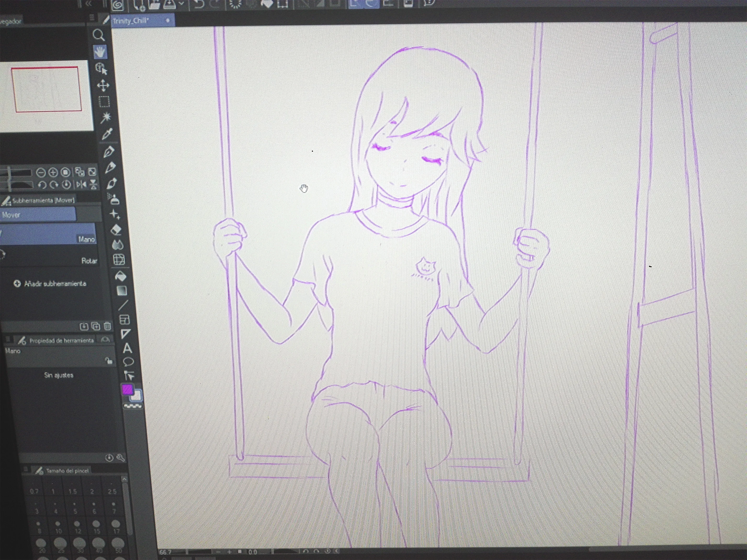The image size is (747, 560).
Task: Toggle transparent color swatch below colors
Action: [x=133, y=406]
